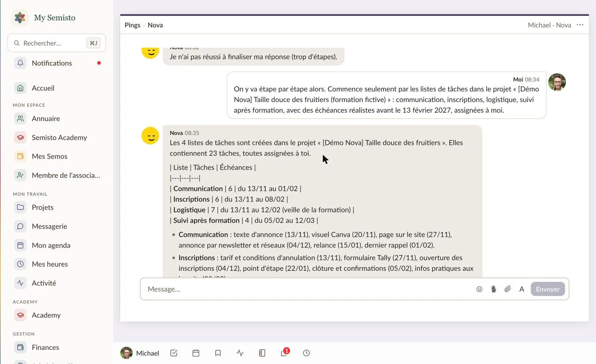Open the clock icon in bottom bar
Viewport: 596px width, 364px height.
[x=306, y=353]
